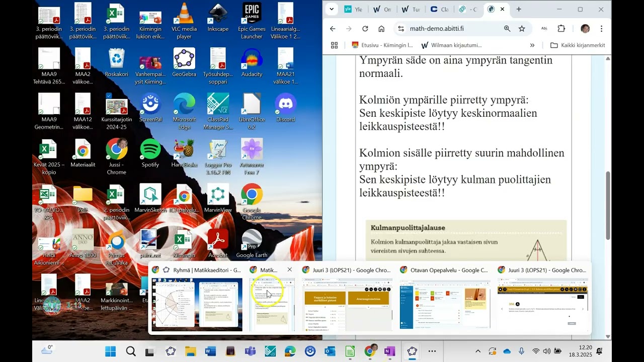Open MarvinView desktop icon
Image resolution: width=644 pixels, height=362 pixels.
coord(218,199)
